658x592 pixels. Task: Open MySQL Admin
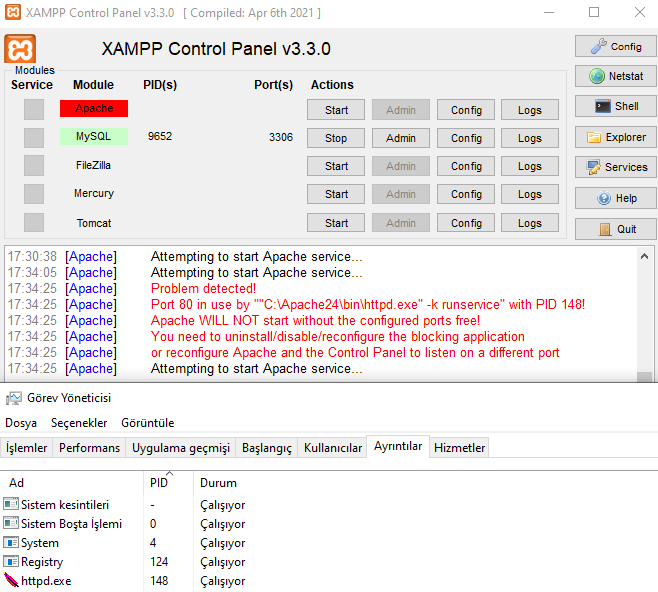tap(401, 138)
